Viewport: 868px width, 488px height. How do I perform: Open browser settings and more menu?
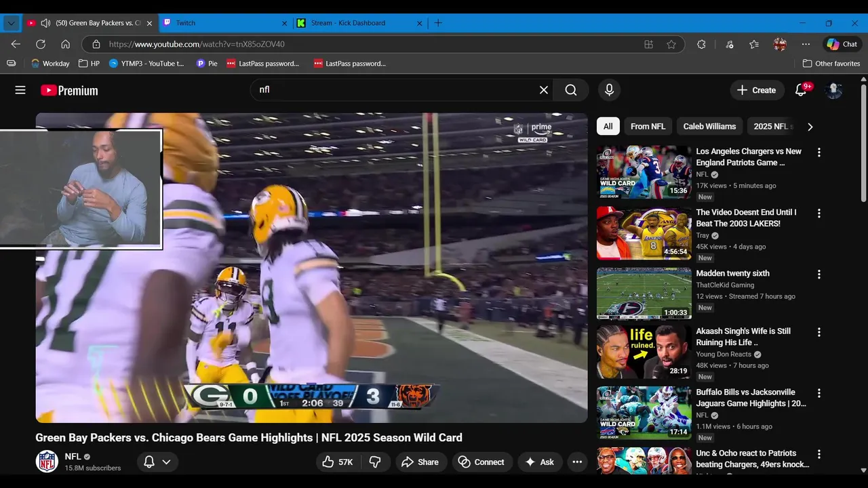click(x=806, y=44)
